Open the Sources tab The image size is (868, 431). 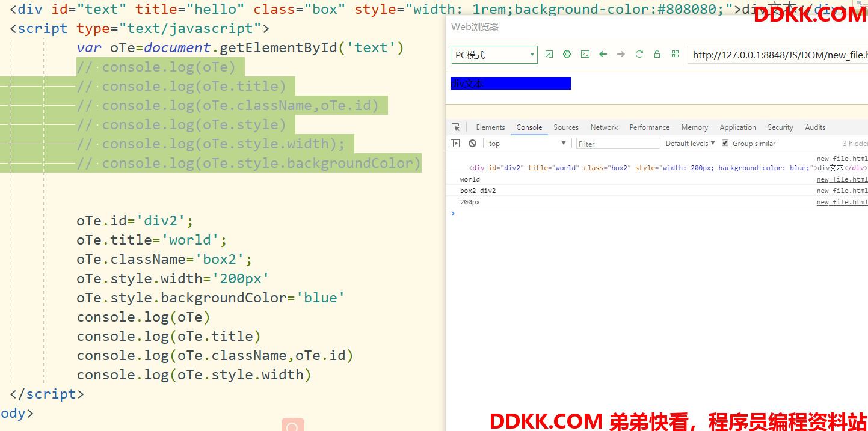click(x=566, y=127)
